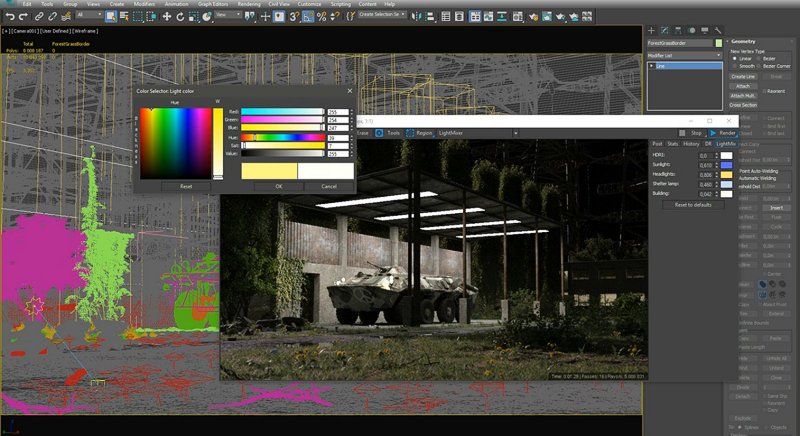This screenshot has height=436, width=800.
Task: Open the Create panel plus icon
Action: [652, 31]
